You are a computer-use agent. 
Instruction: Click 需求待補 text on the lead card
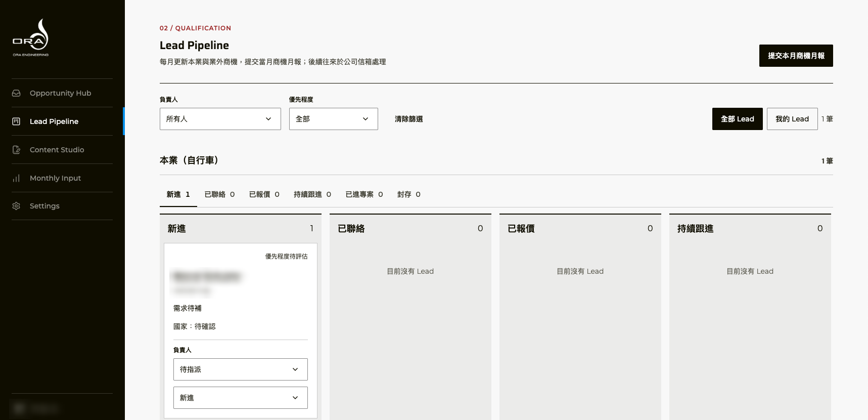pyautogui.click(x=188, y=308)
